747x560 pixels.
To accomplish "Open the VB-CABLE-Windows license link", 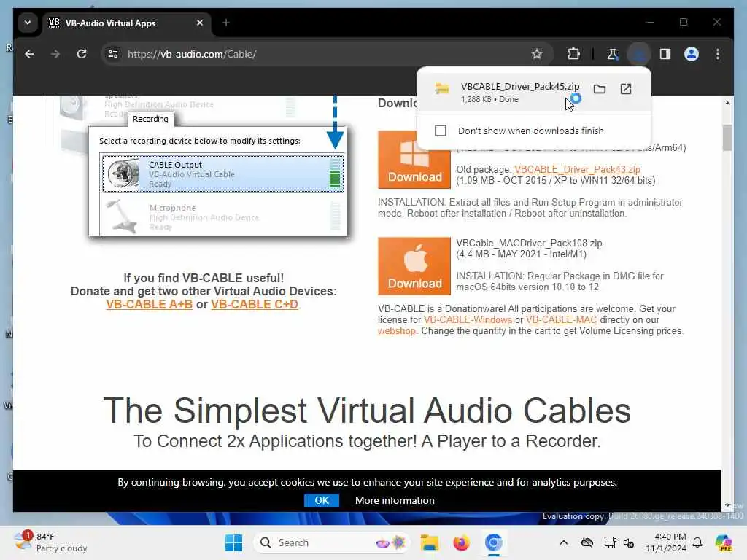I will click(468, 320).
